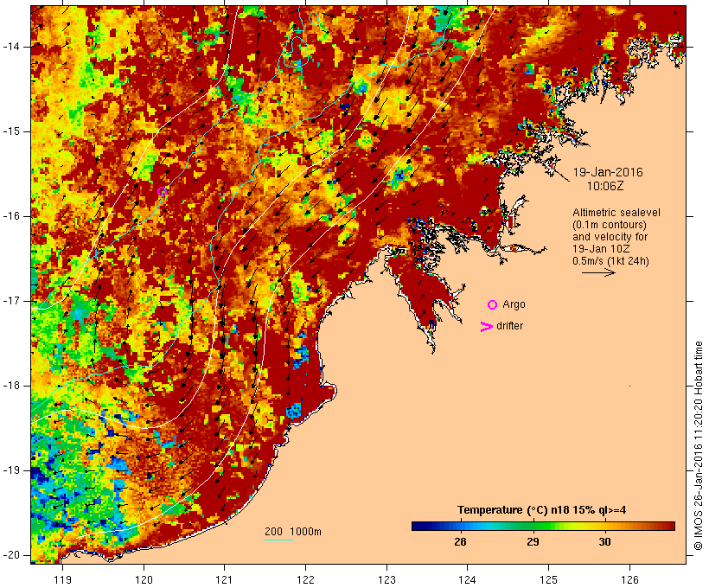Click the 0.5m/s velocity scale arrow

pyautogui.click(x=598, y=272)
